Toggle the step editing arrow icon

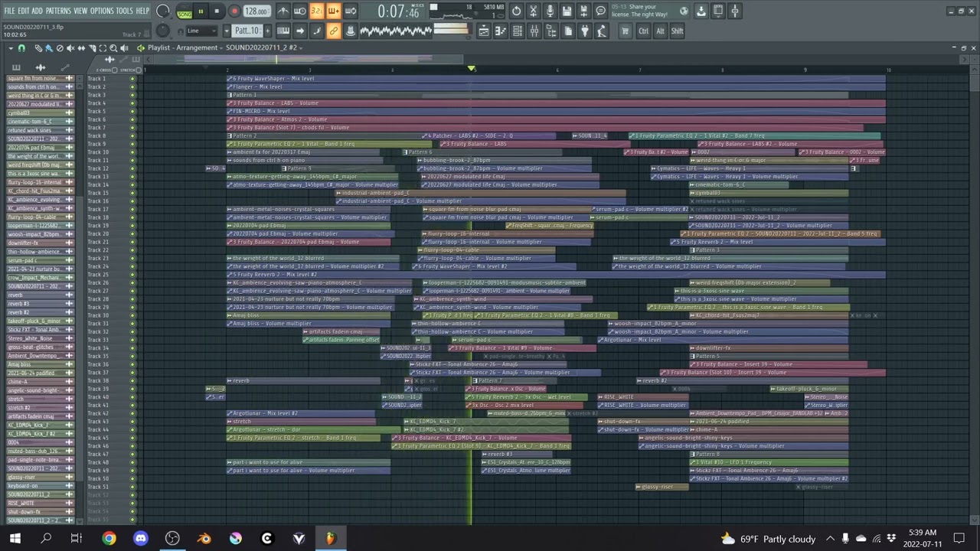coord(300,31)
